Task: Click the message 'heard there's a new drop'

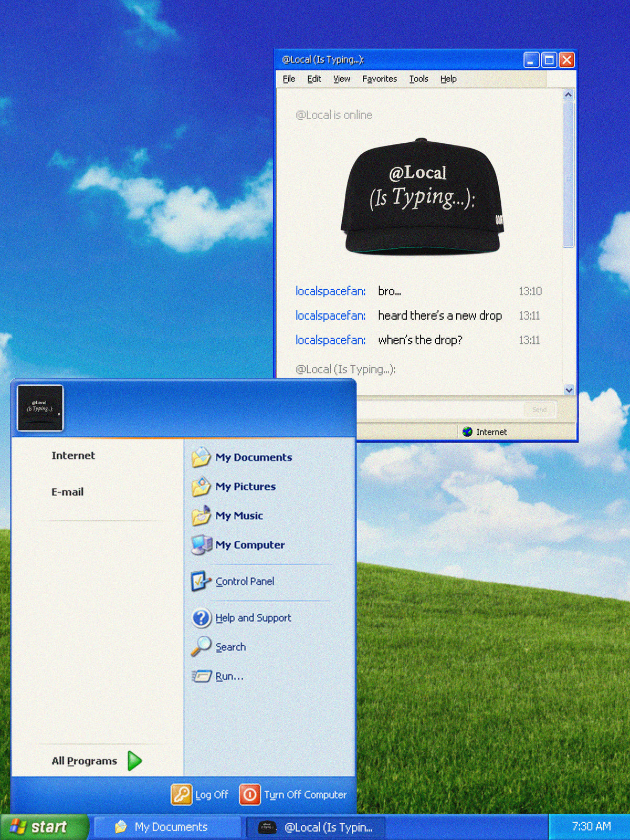Action: click(x=440, y=316)
